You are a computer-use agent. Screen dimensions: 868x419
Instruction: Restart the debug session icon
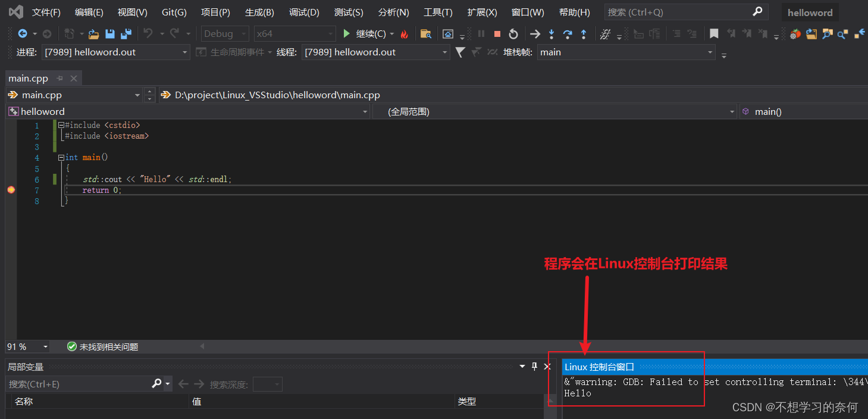pos(513,34)
